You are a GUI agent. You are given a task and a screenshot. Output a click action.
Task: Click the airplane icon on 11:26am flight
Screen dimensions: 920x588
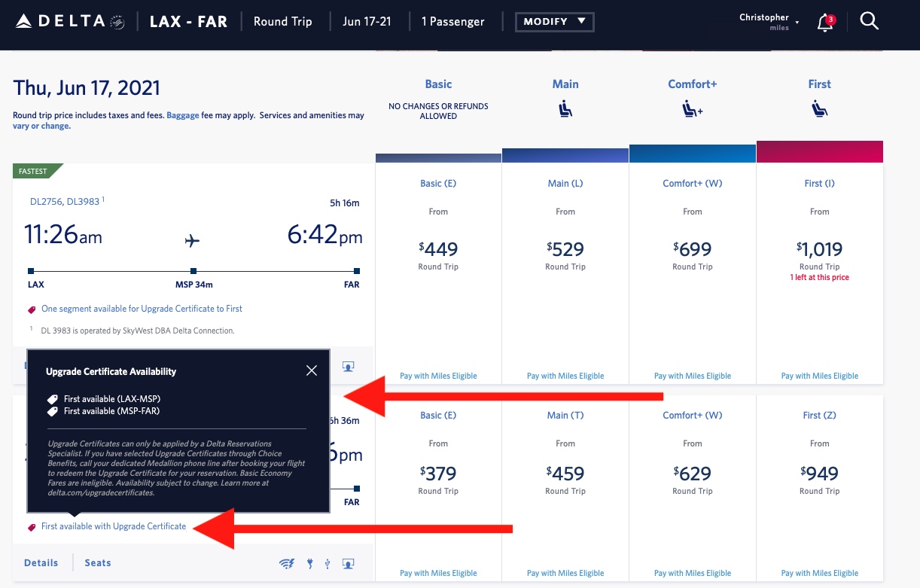click(x=193, y=241)
